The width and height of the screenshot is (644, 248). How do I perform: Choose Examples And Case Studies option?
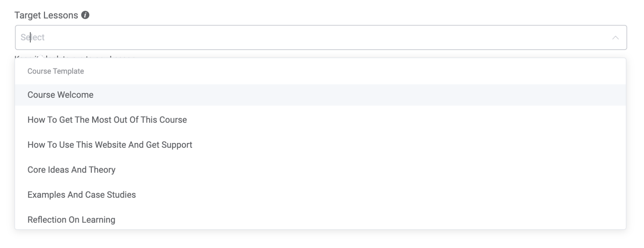click(x=81, y=195)
